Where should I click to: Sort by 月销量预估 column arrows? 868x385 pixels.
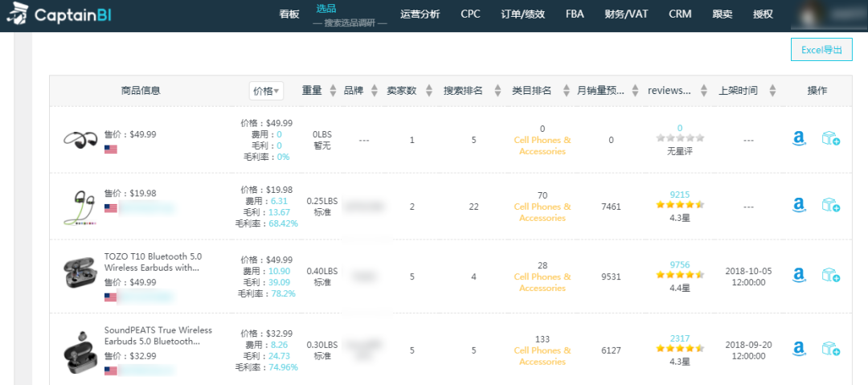point(636,91)
